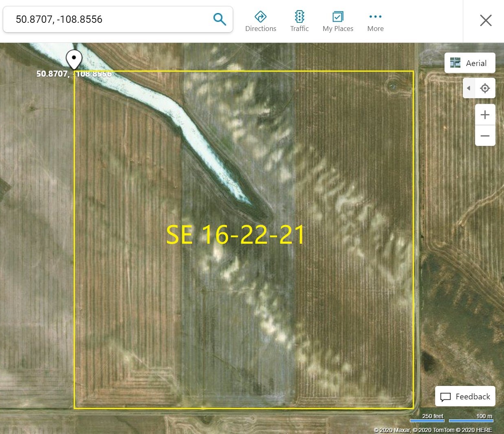504x434 pixels.
Task: Click the location pin marker on the map
Action: pos(74,59)
